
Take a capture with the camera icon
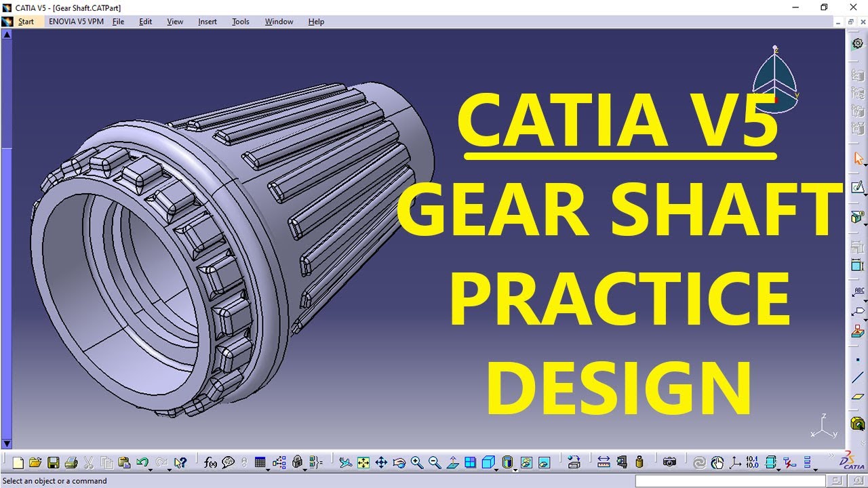pos(669,463)
